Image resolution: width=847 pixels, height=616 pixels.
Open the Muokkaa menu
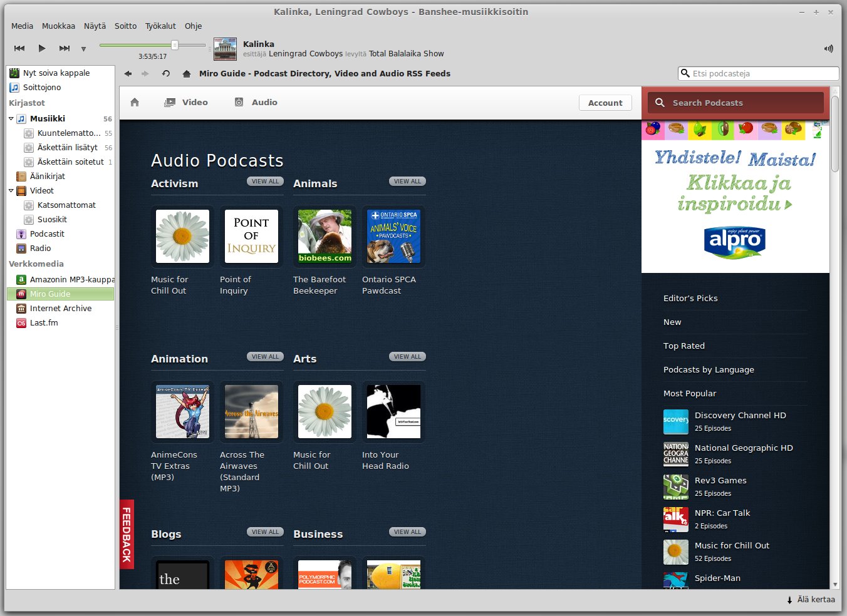tap(58, 26)
